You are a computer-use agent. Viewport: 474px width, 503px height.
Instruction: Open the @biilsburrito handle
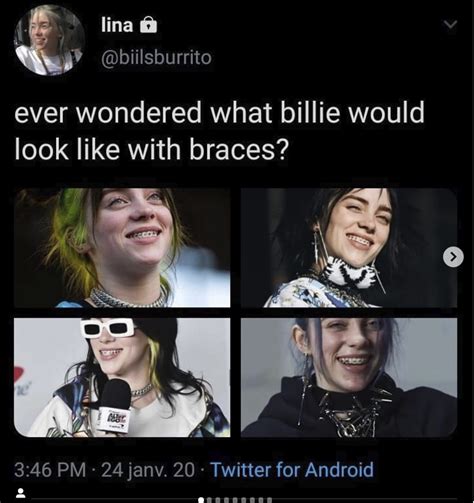click(x=156, y=57)
